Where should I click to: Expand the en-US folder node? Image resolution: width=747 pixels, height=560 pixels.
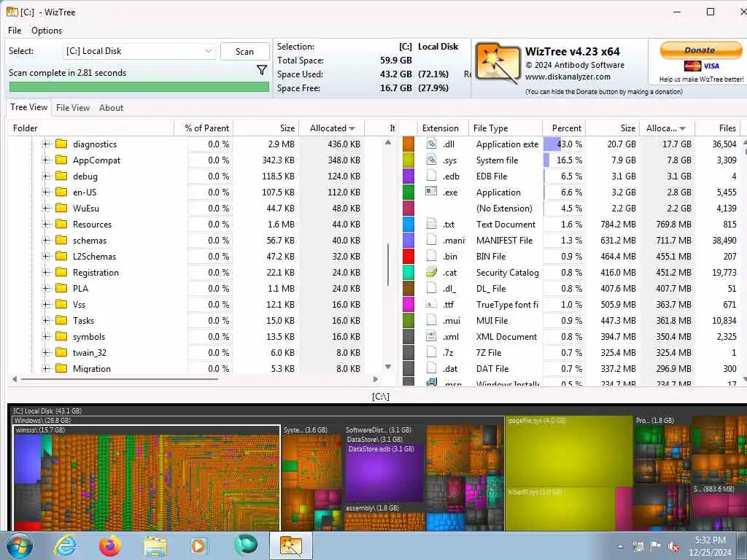[x=46, y=192]
